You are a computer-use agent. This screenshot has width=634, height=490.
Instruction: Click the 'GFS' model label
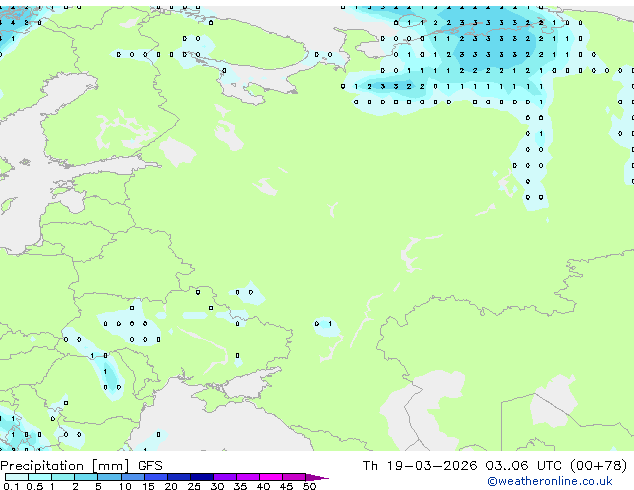[x=150, y=466]
